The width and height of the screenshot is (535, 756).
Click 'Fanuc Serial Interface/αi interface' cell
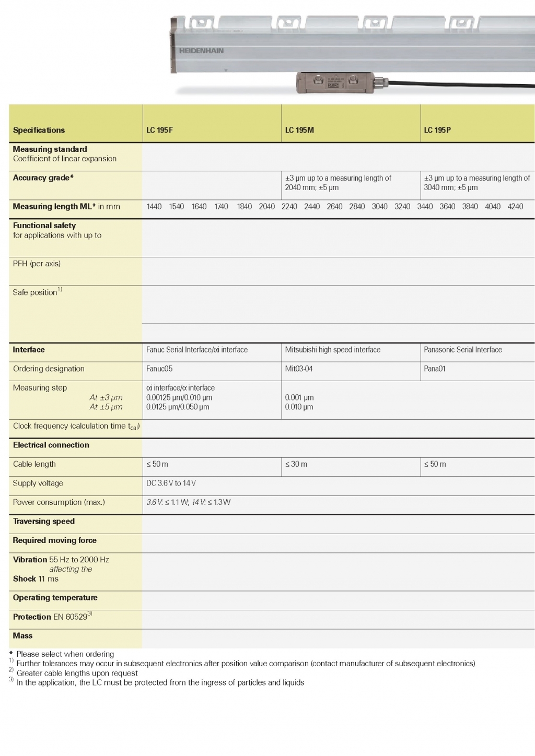pos(197,350)
